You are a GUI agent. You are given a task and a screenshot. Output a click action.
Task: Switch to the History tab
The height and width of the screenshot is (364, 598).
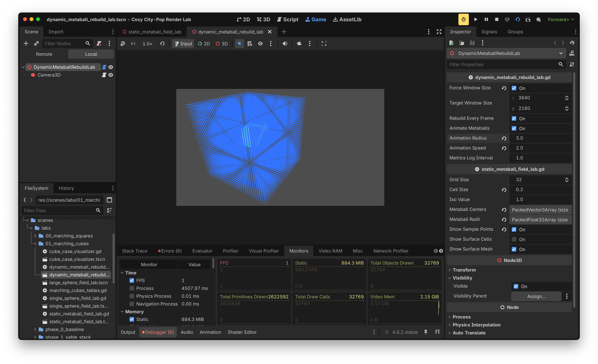pos(66,188)
